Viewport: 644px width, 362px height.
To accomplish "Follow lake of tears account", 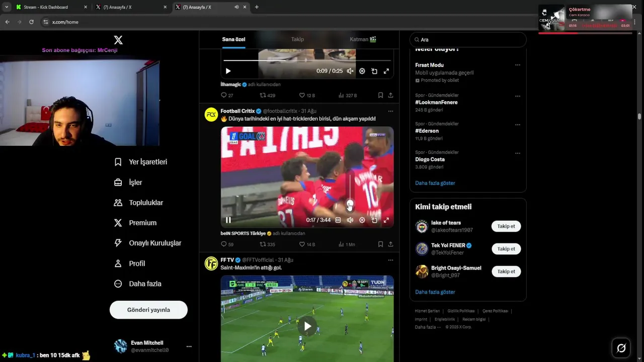I will tap(506, 226).
